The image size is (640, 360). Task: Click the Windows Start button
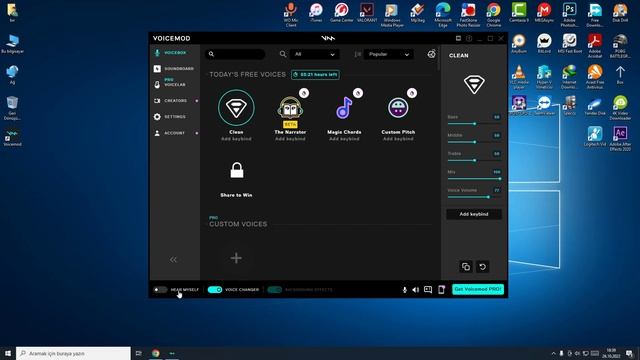(x=8, y=353)
